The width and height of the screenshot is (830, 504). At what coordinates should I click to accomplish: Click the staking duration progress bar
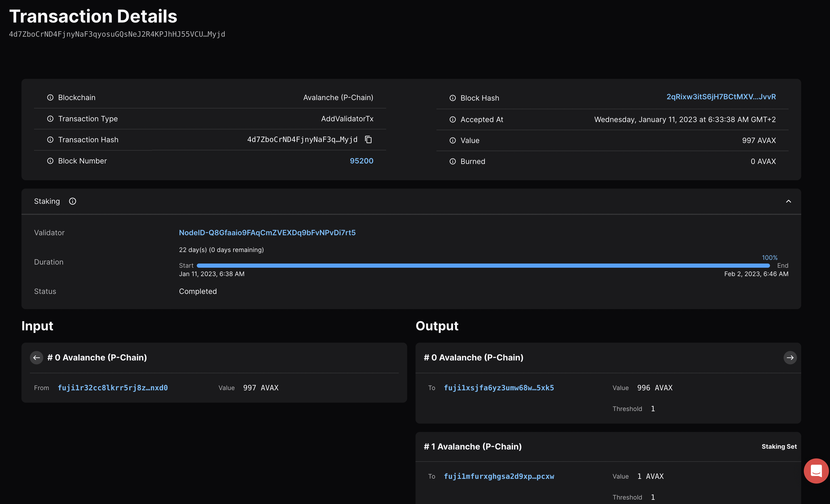483,265
